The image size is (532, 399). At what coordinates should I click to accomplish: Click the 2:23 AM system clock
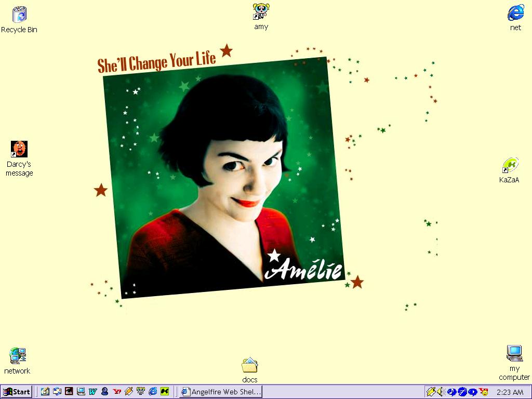(x=510, y=392)
